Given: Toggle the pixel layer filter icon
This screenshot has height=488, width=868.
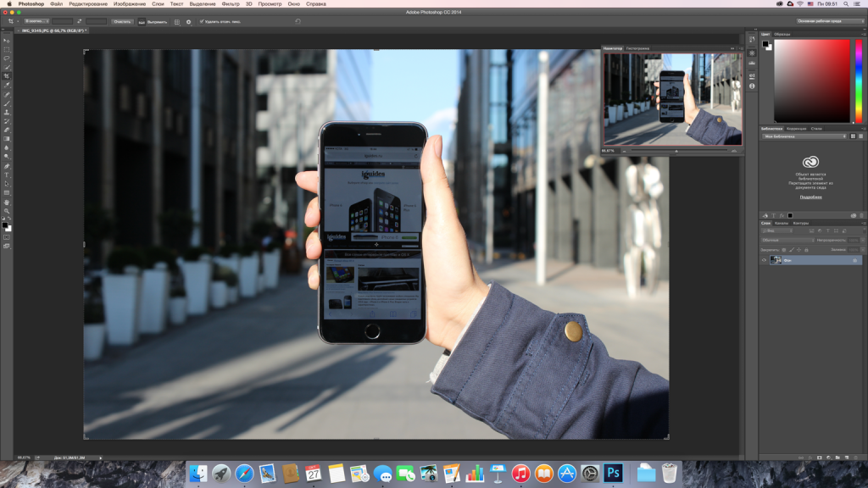Looking at the screenshot, I should tap(811, 230).
